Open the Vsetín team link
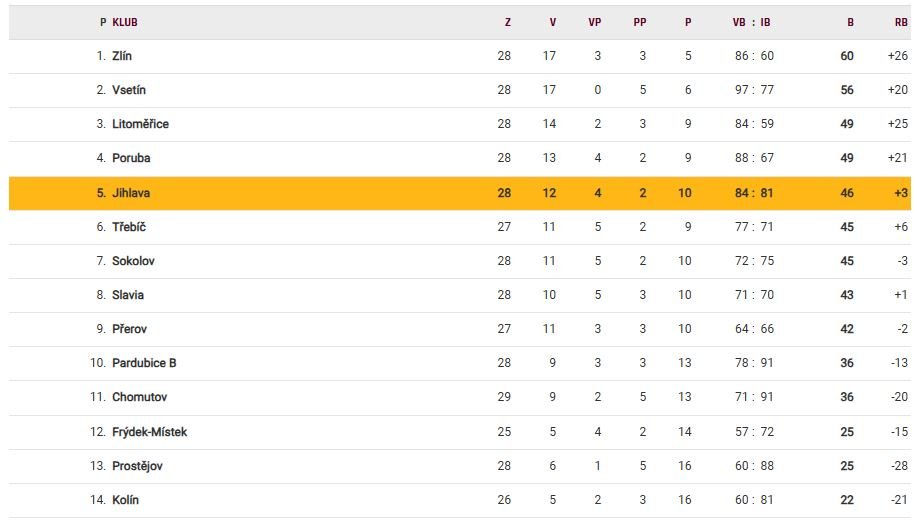917x524 pixels. coord(129,90)
